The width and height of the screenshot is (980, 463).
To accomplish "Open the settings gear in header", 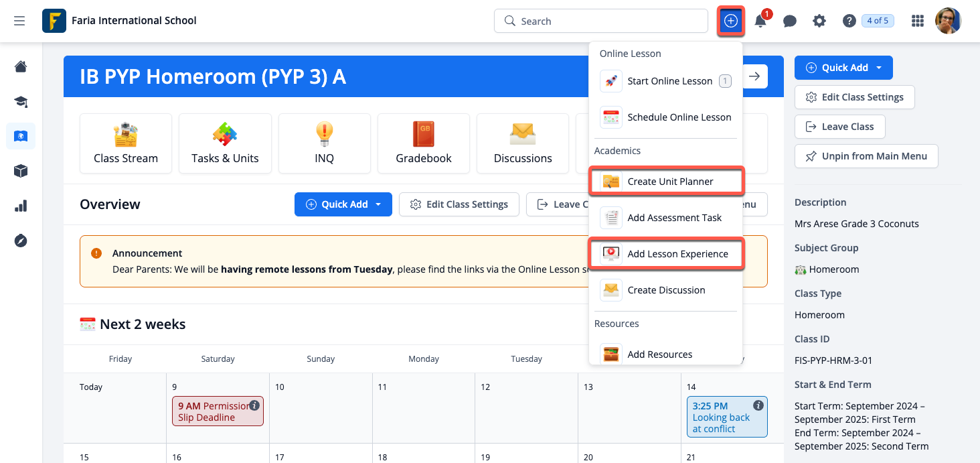I will (x=819, y=21).
